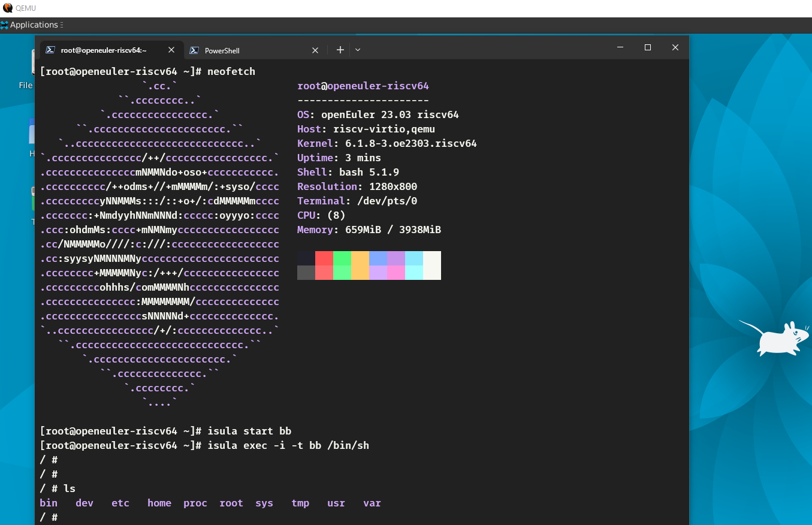Open a new terminal tab with plus
Viewport: 812px width, 525px height.
click(340, 50)
